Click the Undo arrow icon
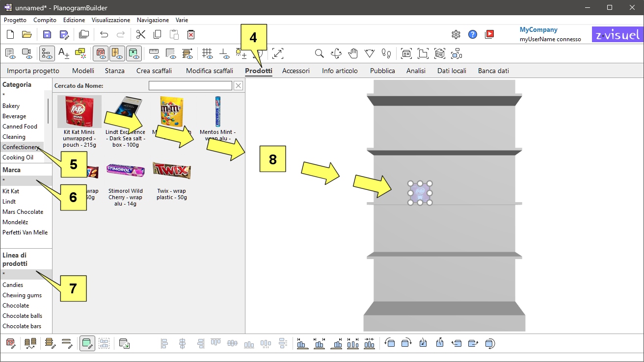The height and width of the screenshot is (362, 644). (x=104, y=34)
